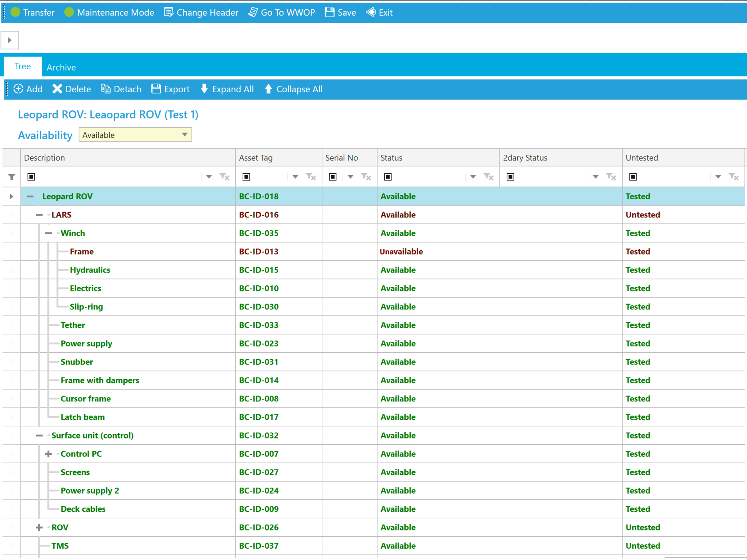Save the asset tree
This screenshot has height=560, width=747.
point(340,12)
